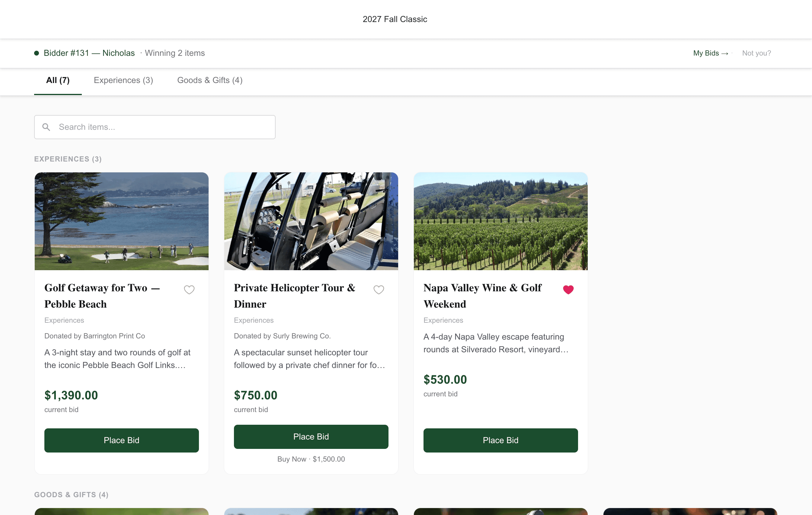Viewport: 812px width, 515px height.
Task: Open My Bids link
Action: coord(711,53)
